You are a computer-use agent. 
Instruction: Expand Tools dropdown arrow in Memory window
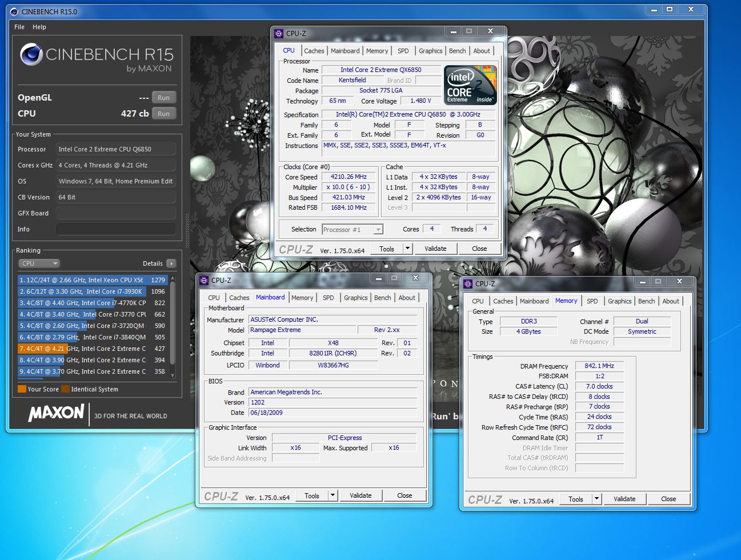coord(596,499)
